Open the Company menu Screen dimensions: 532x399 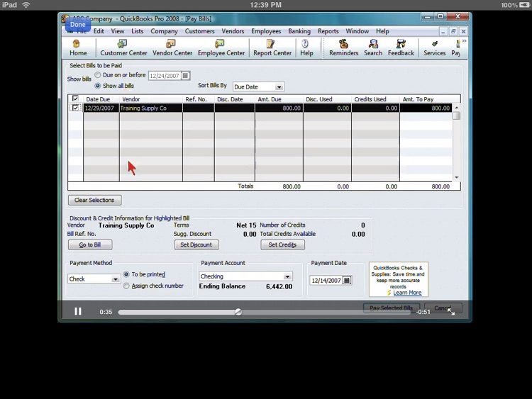coord(165,31)
